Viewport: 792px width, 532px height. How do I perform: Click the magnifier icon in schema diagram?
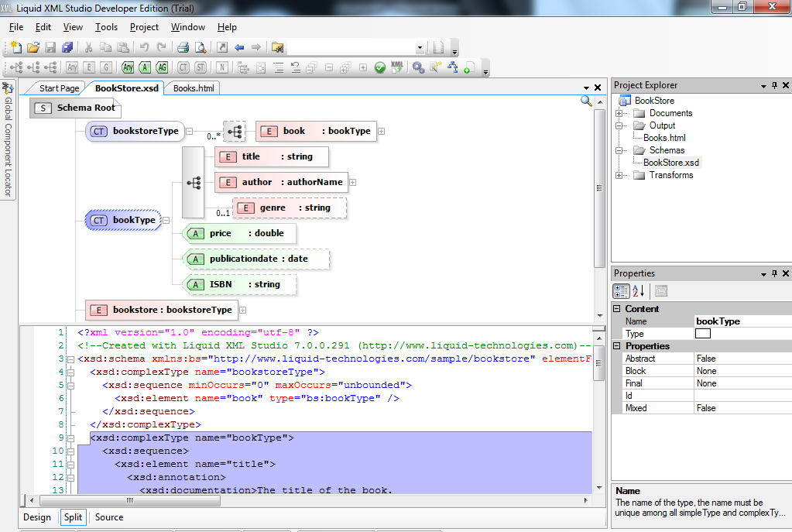tap(586, 101)
